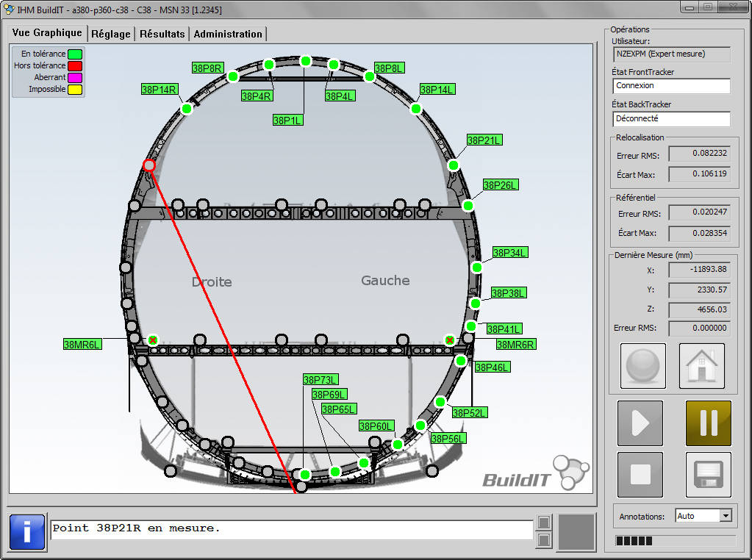This screenshot has height=560, width=752.
Task: Click the magenta Aberrant color swatch
Action: pyautogui.click(x=74, y=77)
